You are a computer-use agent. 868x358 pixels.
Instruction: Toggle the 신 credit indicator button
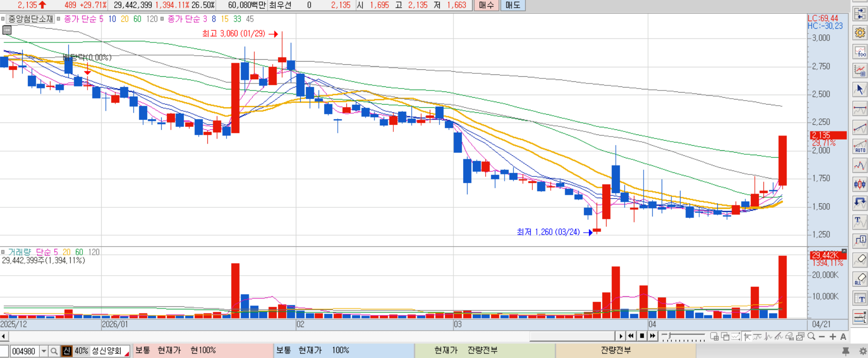[x=67, y=351]
